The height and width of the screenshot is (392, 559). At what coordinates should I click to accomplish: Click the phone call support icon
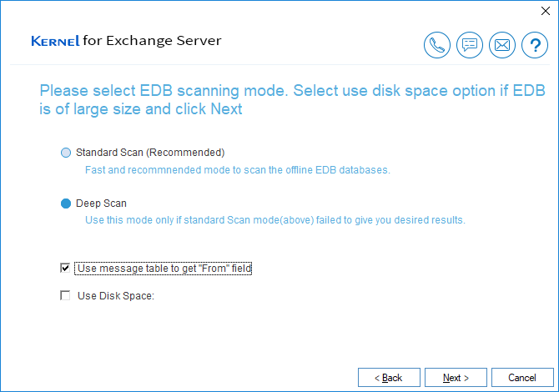(436, 45)
